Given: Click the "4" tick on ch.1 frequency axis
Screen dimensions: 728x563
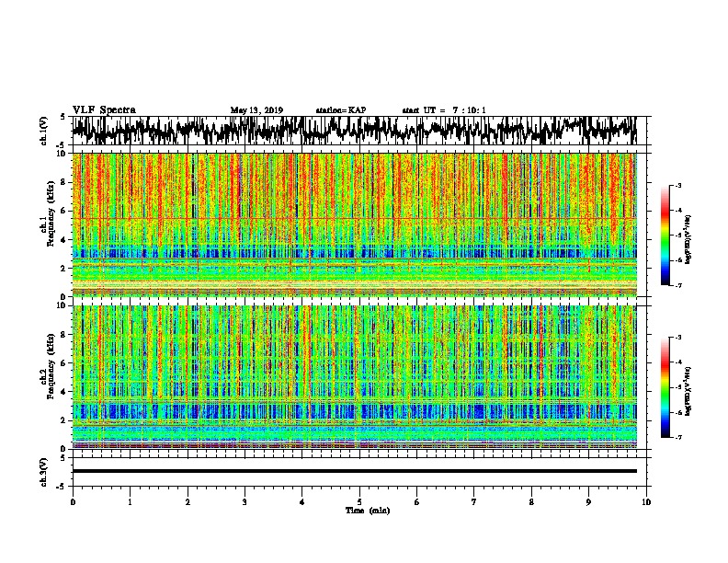Looking at the screenshot, I should [65, 240].
